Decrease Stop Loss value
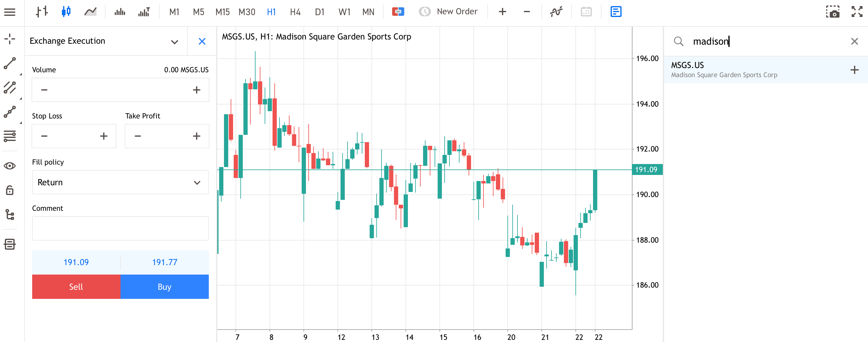Viewport: 868px width, 342px height. (x=44, y=136)
